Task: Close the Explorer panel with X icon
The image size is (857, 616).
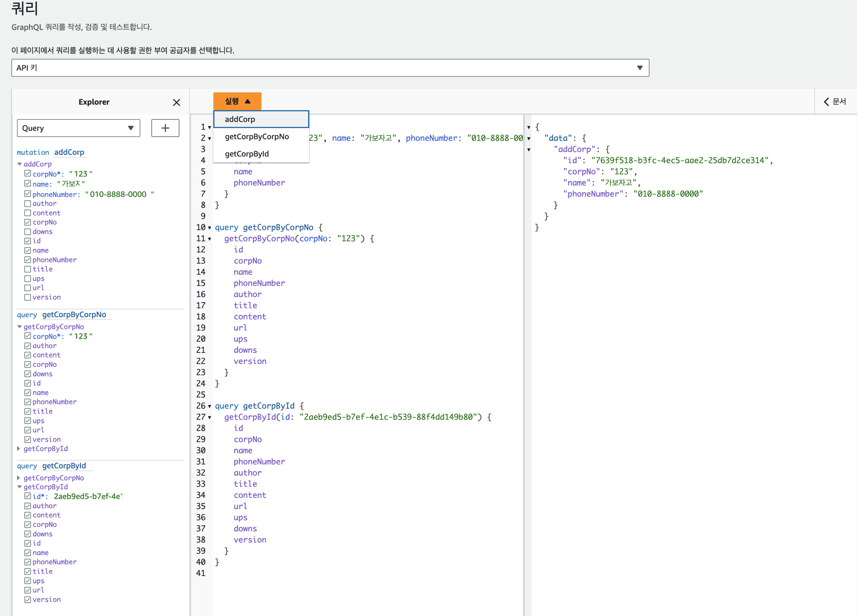Action: [x=176, y=102]
